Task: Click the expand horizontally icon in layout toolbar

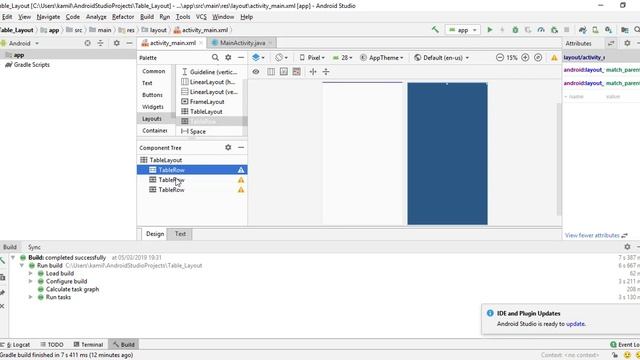Action: pyautogui.click(x=313, y=72)
